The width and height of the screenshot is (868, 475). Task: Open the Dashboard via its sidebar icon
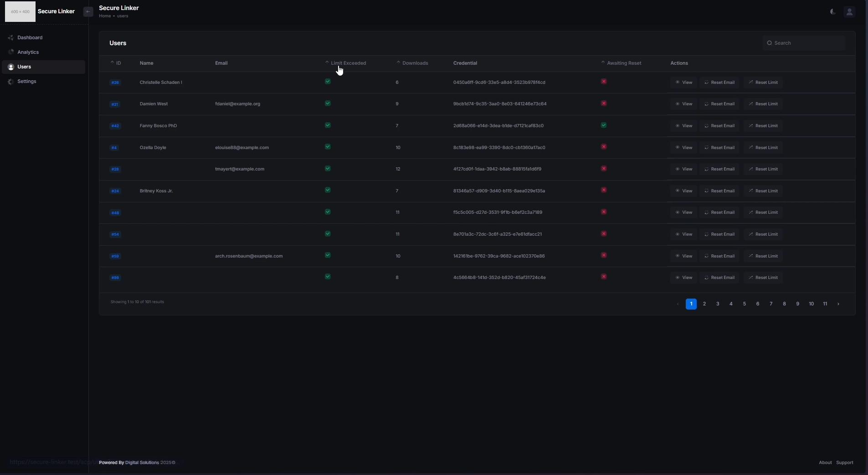11,37
